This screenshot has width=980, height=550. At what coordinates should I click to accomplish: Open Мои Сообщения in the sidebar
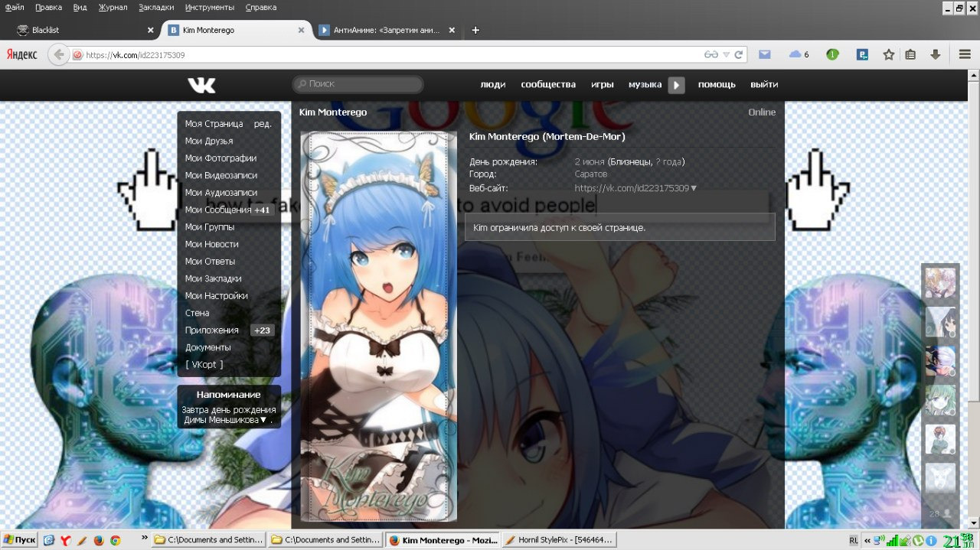[x=218, y=210]
